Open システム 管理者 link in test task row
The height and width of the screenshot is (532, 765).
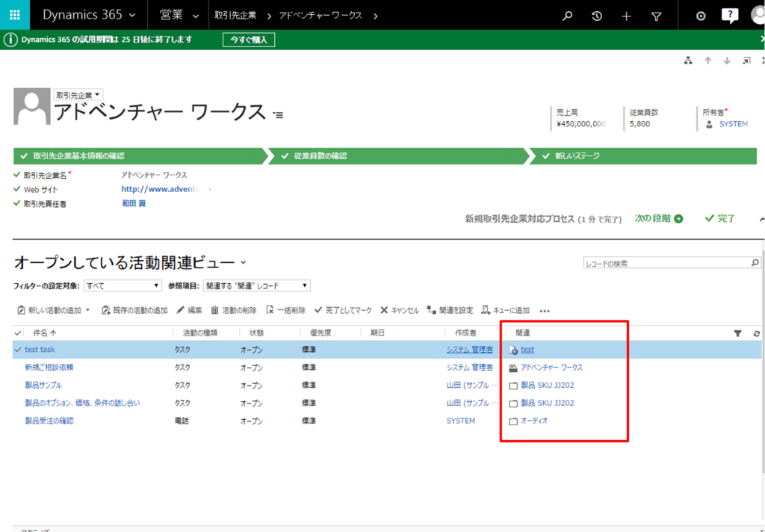click(469, 350)
